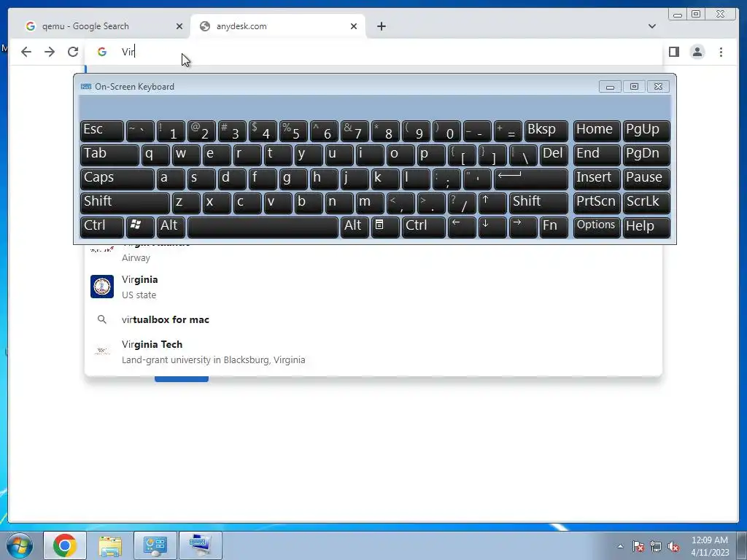The width and height of the screenshot is (747, 560).
Task: Open the Windows Start orb
Action: point(19,545)
